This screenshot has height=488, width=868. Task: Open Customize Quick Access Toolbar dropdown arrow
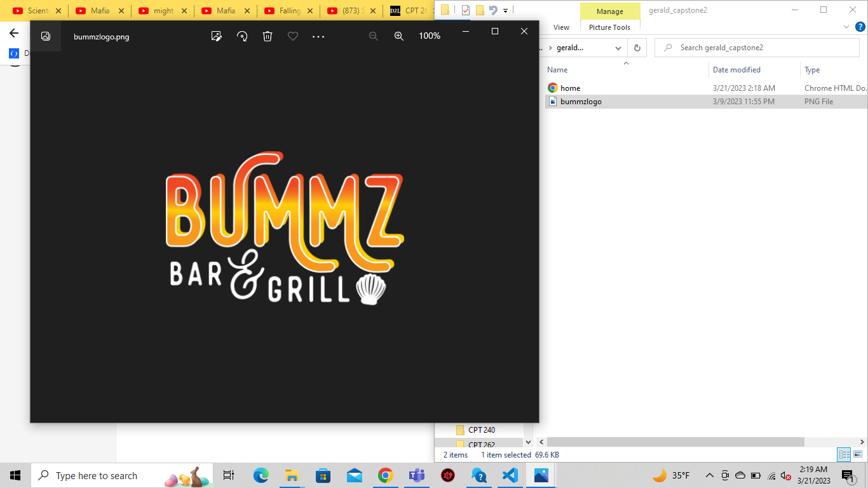point(505,10)
